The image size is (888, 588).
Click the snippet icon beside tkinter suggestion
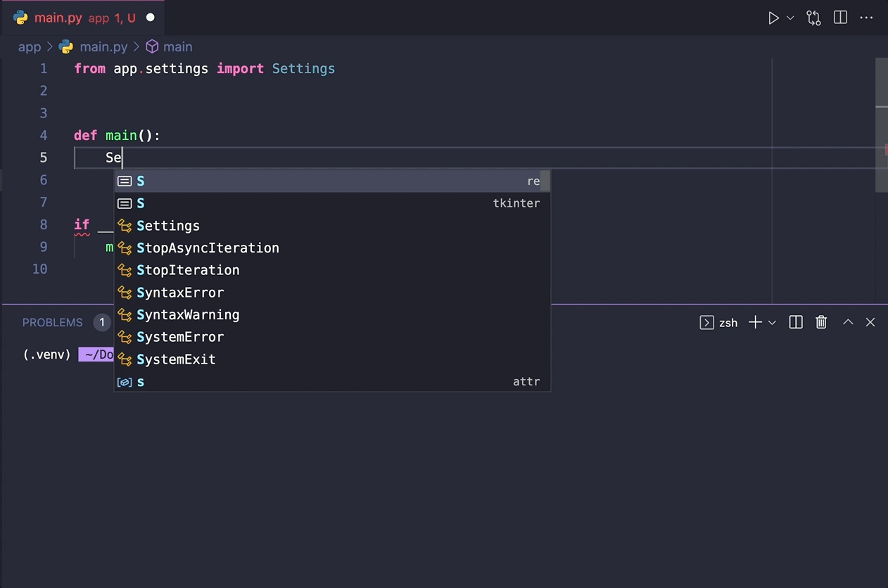point(125,203)
